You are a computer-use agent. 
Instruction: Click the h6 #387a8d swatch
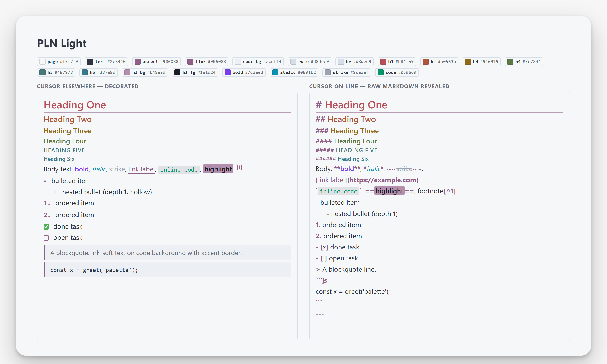99,72
